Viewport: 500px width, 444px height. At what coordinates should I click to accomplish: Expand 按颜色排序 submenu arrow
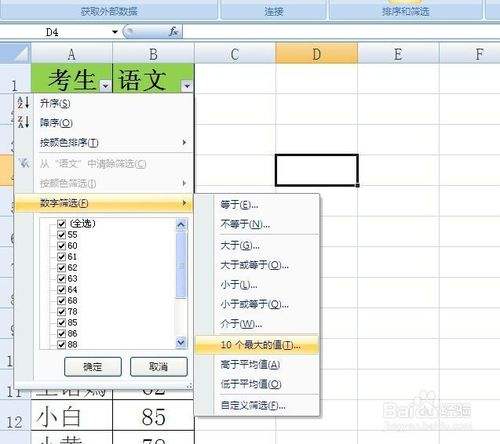184,142
